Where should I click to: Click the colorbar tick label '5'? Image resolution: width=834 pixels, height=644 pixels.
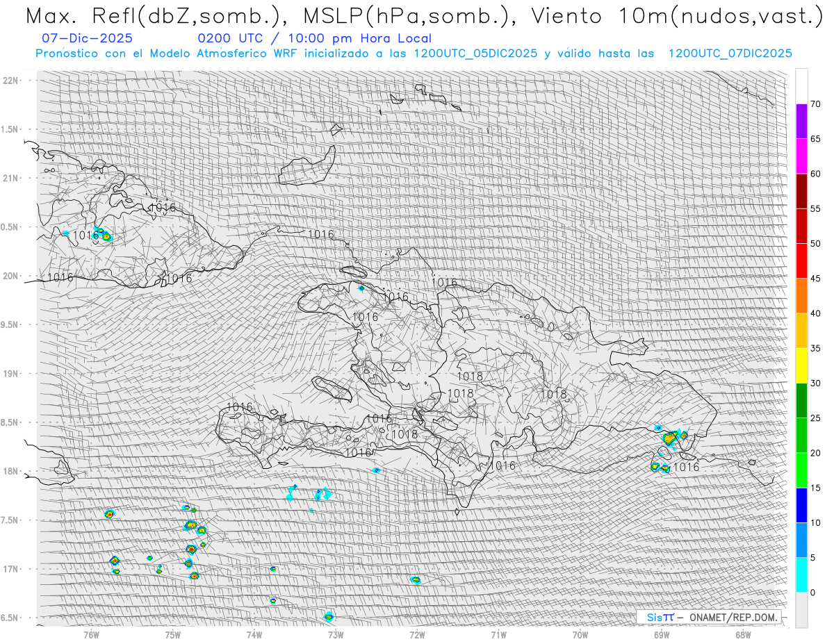click(812, 557)
